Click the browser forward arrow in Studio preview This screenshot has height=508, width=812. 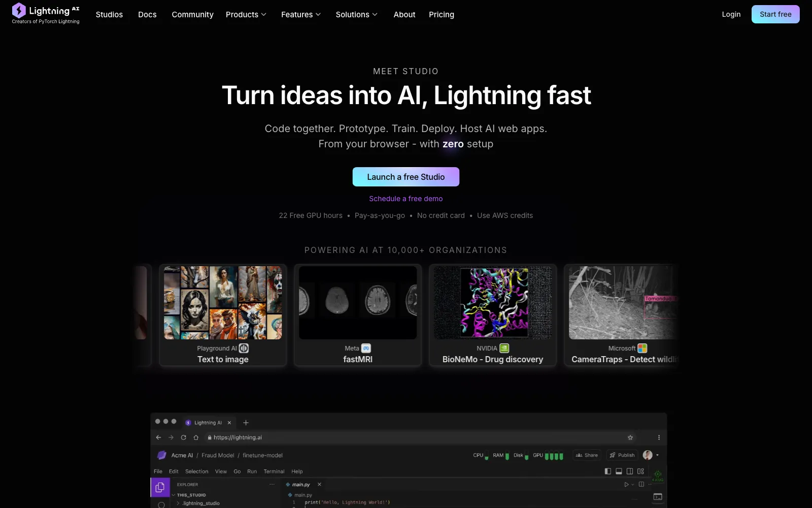(171, 437)
